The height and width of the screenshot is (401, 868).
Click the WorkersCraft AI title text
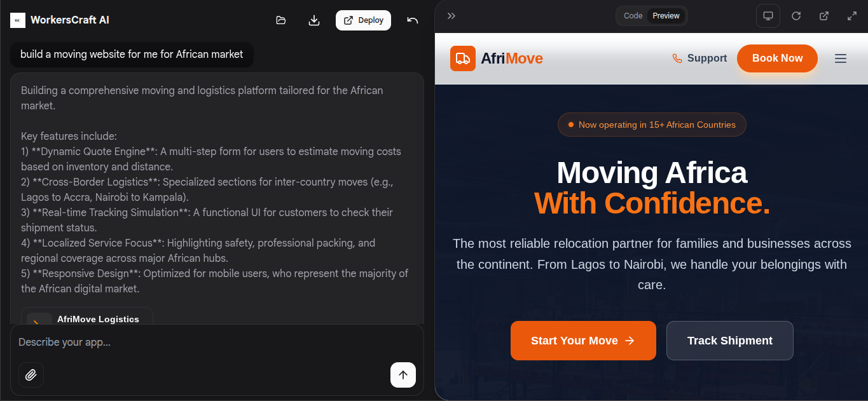click(70, 20)
